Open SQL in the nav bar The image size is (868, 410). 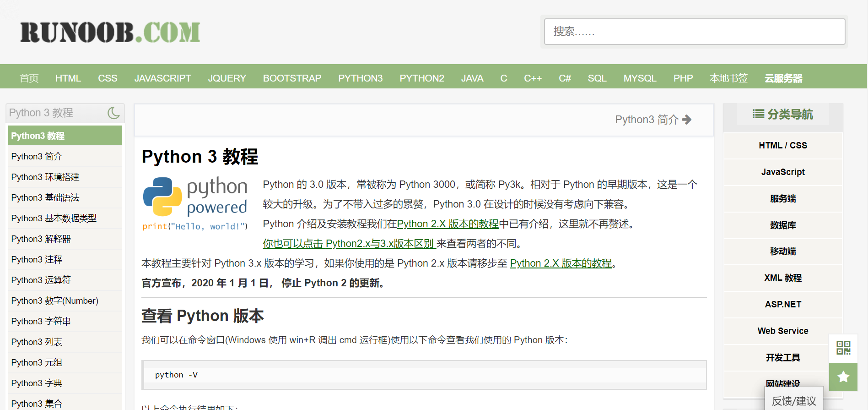597,78
